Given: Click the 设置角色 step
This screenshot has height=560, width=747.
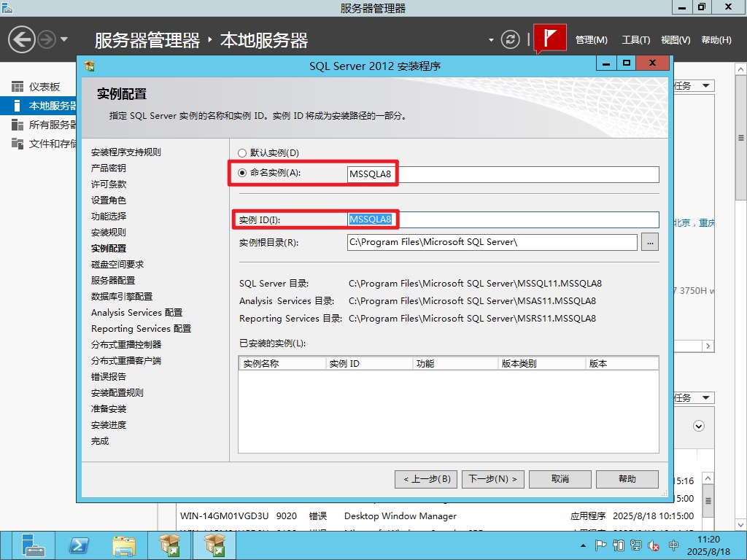Looking at the screenshot, I should point(109,201).
